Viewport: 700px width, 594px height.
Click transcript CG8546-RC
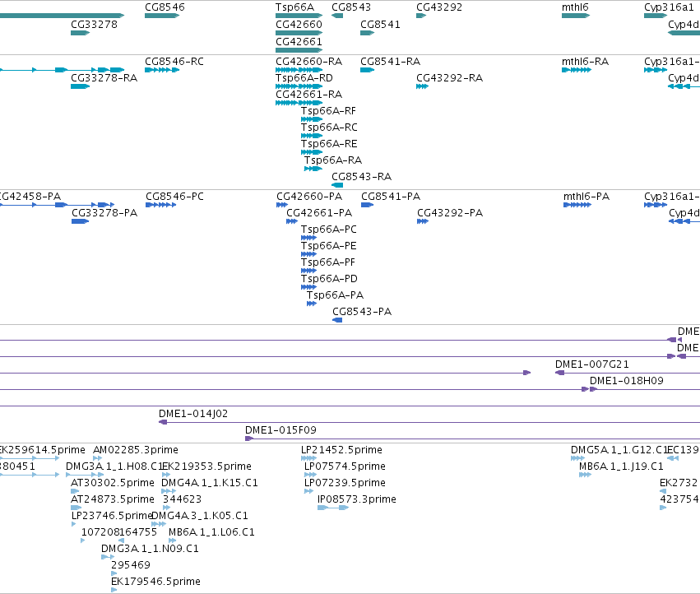tap(174, 62)
